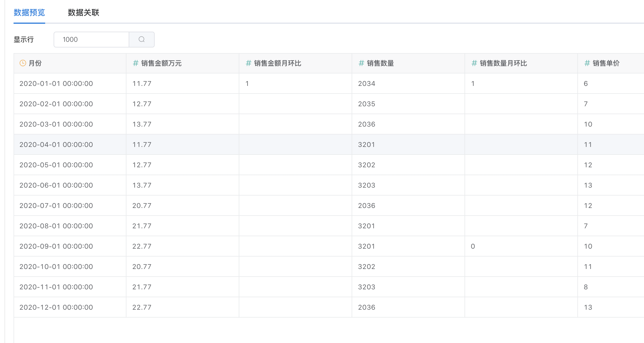The image size is (644, 343).
Task: Select the 销售单价 column header label
Action: click(606, 63)
